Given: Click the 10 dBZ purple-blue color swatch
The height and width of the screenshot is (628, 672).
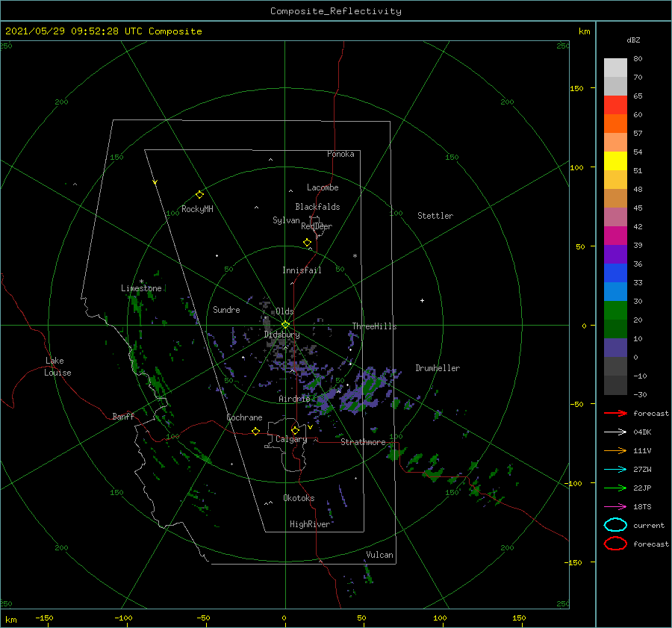Looking at the screenshot, I should tap(615, 348).
